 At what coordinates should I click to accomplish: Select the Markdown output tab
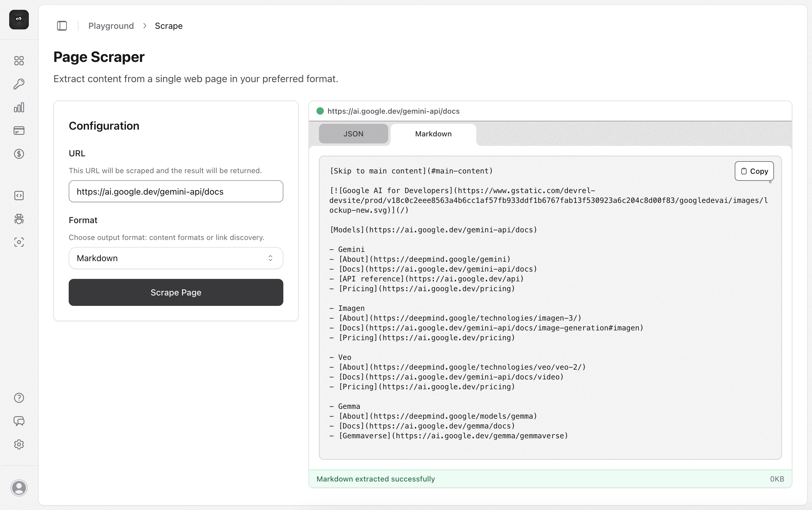point(433,134)
